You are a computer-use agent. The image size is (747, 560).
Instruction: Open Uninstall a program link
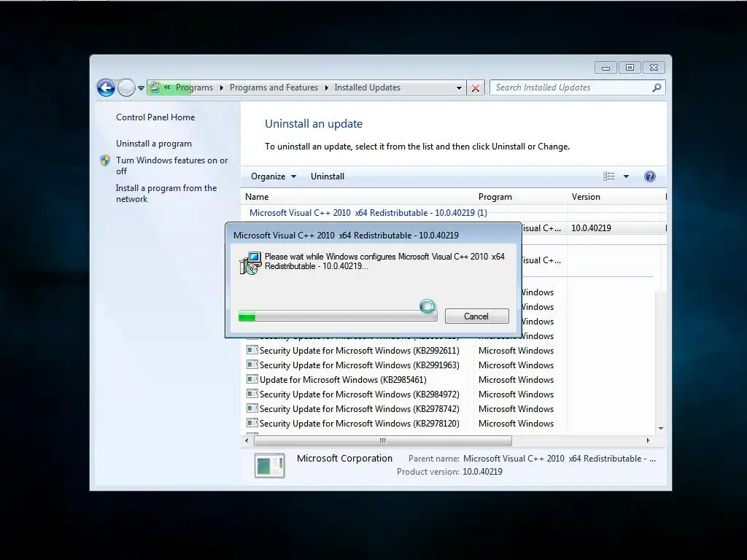click(x=154, y=144)
